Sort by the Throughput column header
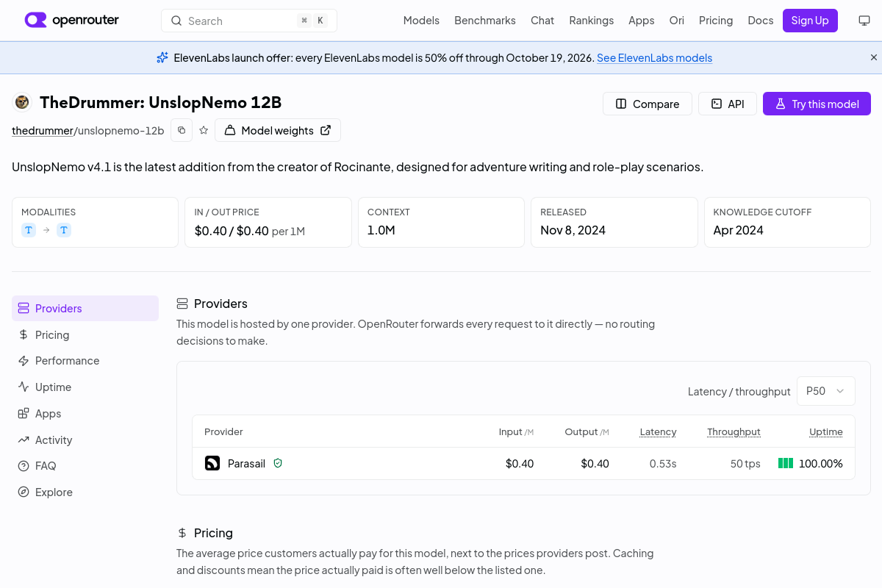Viewport: 882px width, 588px height. pyautogui.click(x=734, y=431)
